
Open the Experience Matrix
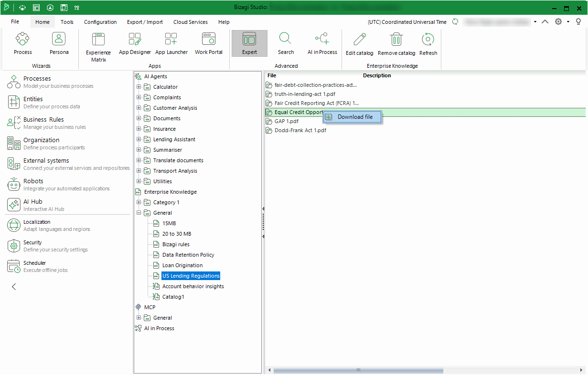coord(98,47)
